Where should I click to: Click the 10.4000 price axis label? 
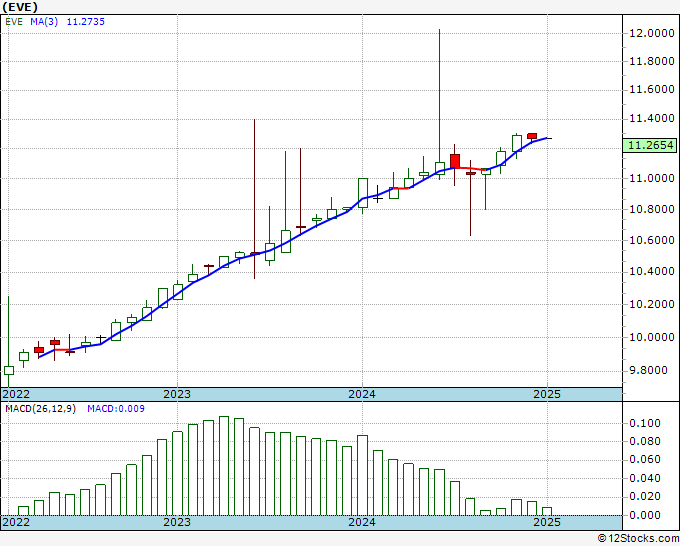(x=650, y=272)
